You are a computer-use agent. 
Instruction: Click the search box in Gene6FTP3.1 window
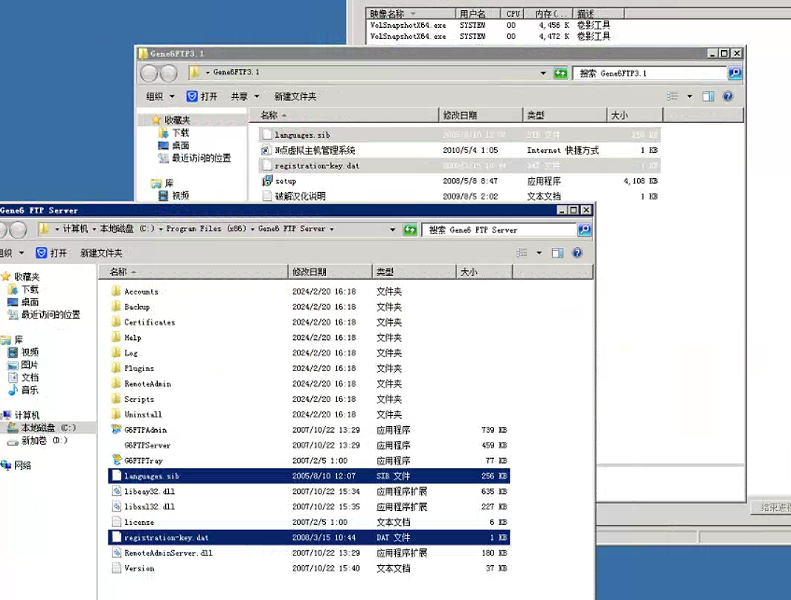(x=650, y=73)
